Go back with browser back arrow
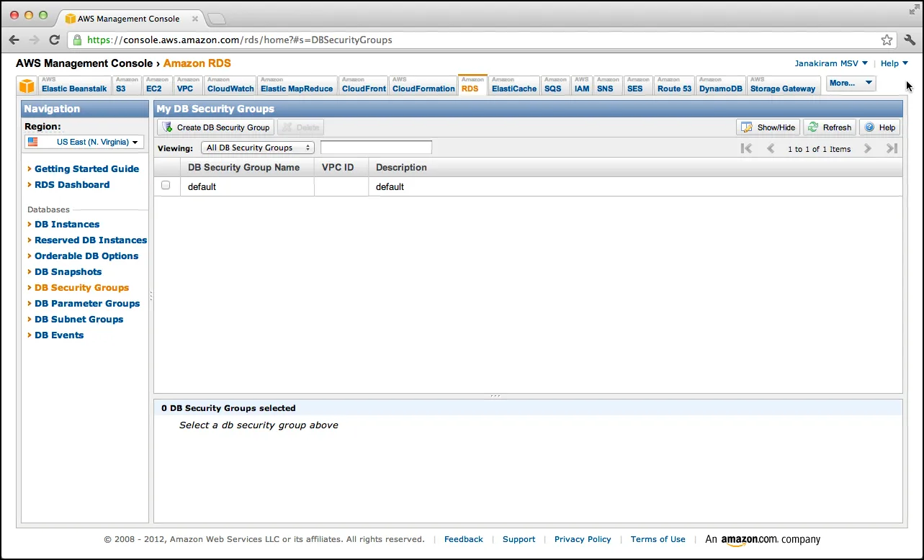924x560 pixels. pyautogui.click(x=14, y=40)
